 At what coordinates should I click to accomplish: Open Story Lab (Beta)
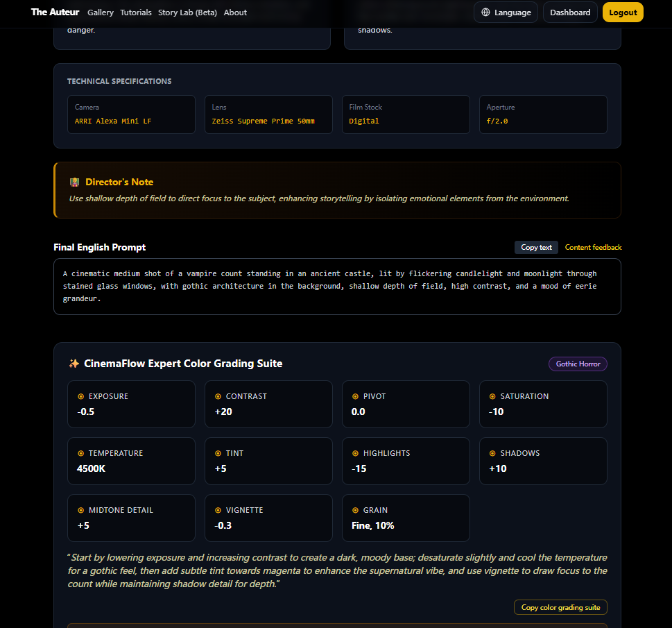pyautogui.click(x=188, y=12)
